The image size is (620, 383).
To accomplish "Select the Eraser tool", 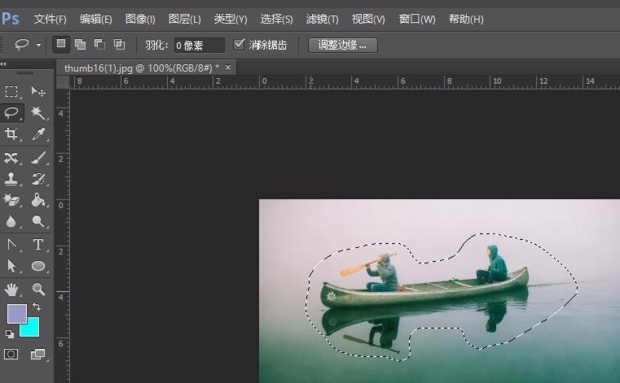I will pyautogui.click(x=11, y=200).
